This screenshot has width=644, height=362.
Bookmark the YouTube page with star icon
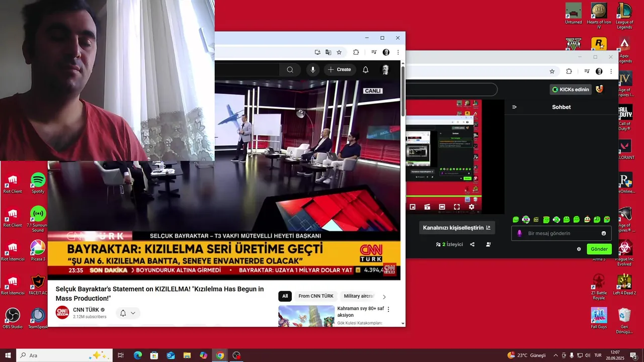(x=339, y=52)
